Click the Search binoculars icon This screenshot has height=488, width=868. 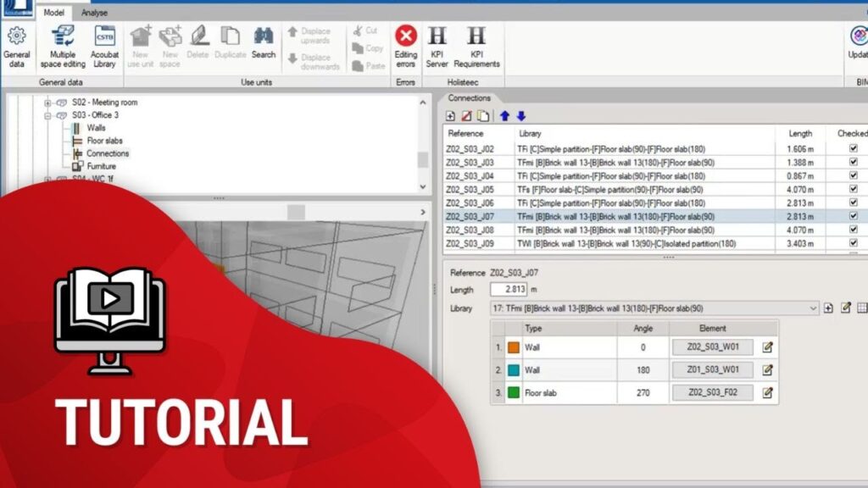[x=263, y=42]
